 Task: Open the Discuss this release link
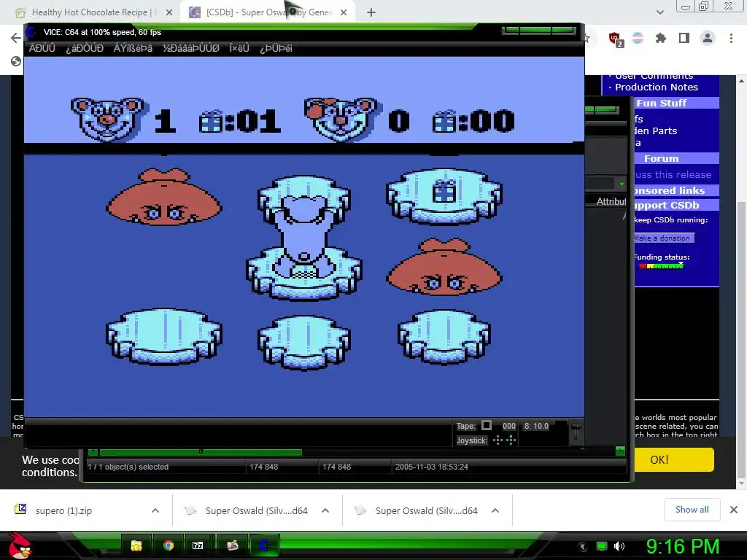[673, 175]
